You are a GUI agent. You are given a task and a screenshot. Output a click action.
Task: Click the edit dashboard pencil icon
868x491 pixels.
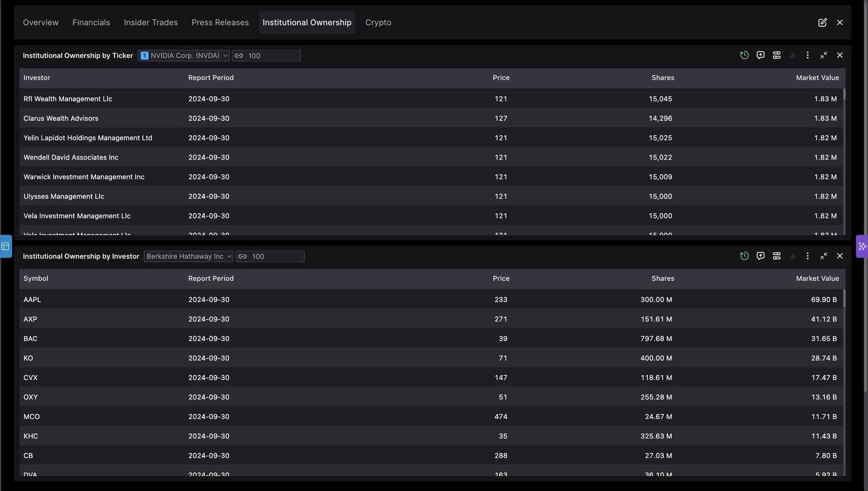pos(822,22)
